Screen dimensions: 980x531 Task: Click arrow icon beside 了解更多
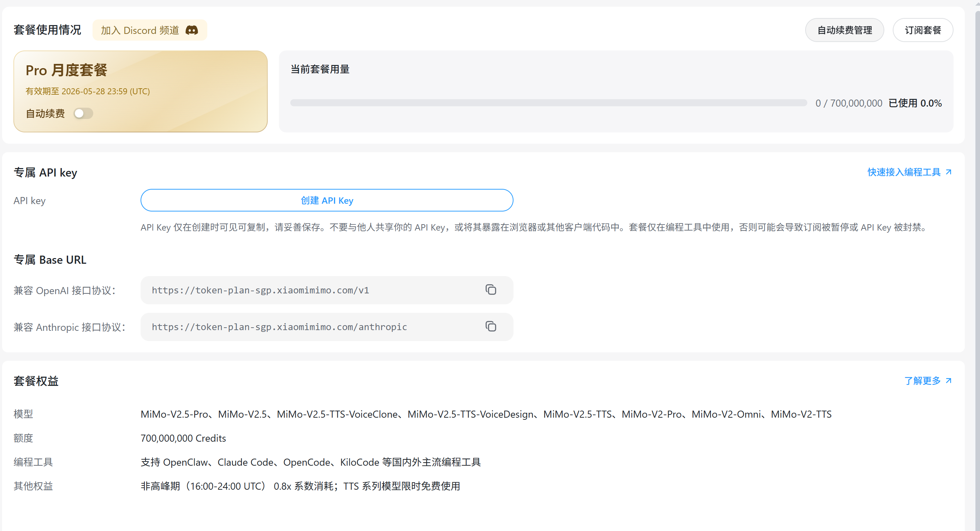(949, 380)
